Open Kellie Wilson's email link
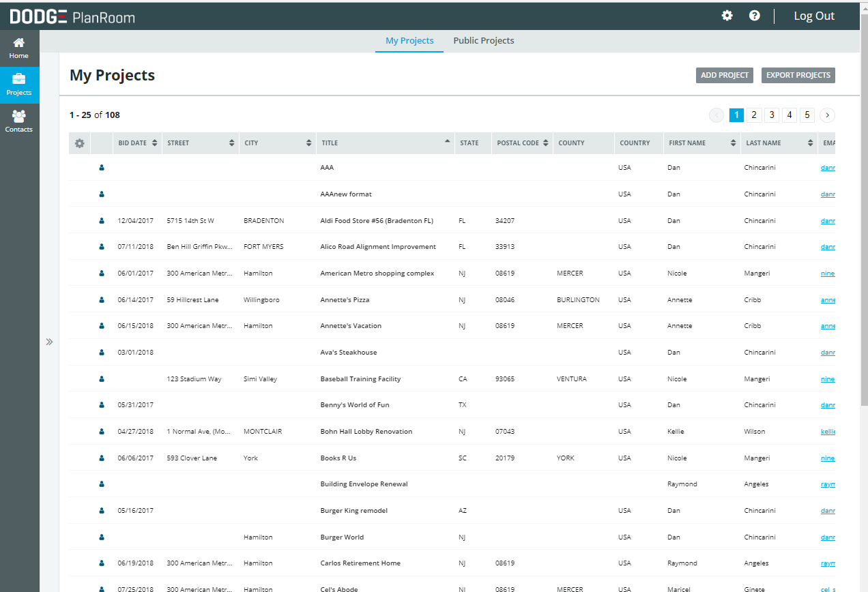 point(828,431)
